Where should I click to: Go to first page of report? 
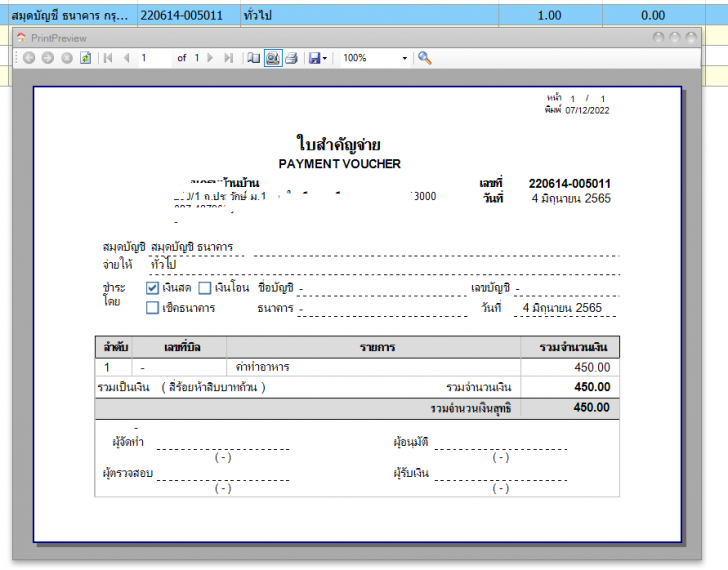(108, 58)
